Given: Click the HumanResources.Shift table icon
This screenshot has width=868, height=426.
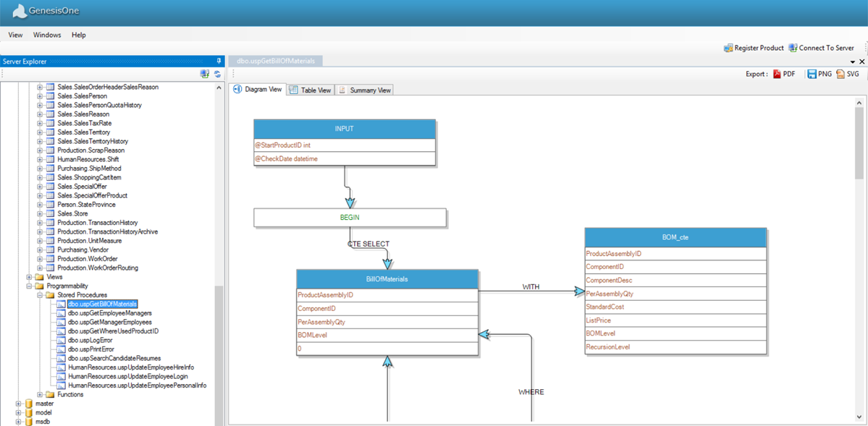Looking at the screenshot, I should 50,159.
